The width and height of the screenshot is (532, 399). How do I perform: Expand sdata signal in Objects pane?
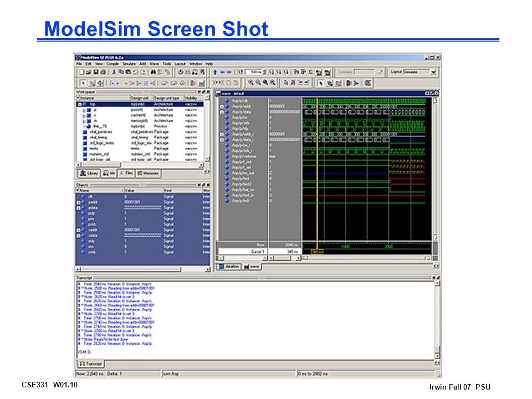79,236
